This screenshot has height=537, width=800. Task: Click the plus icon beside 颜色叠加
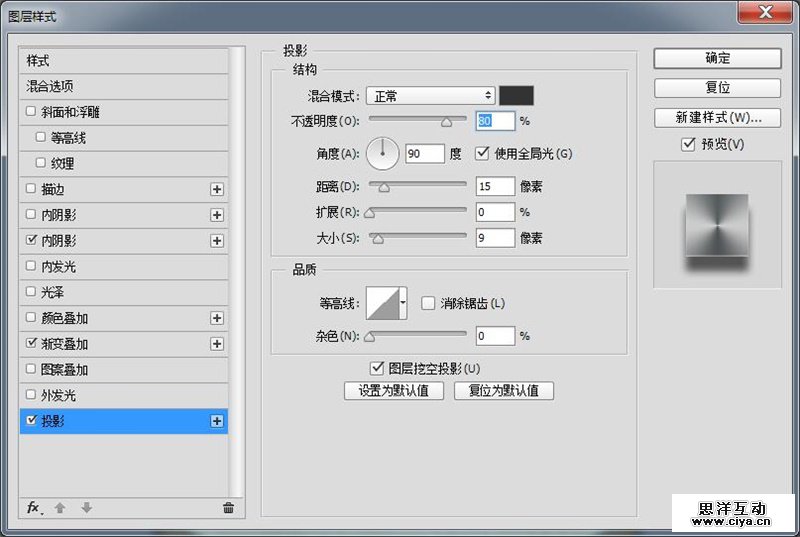coord(217,318)
